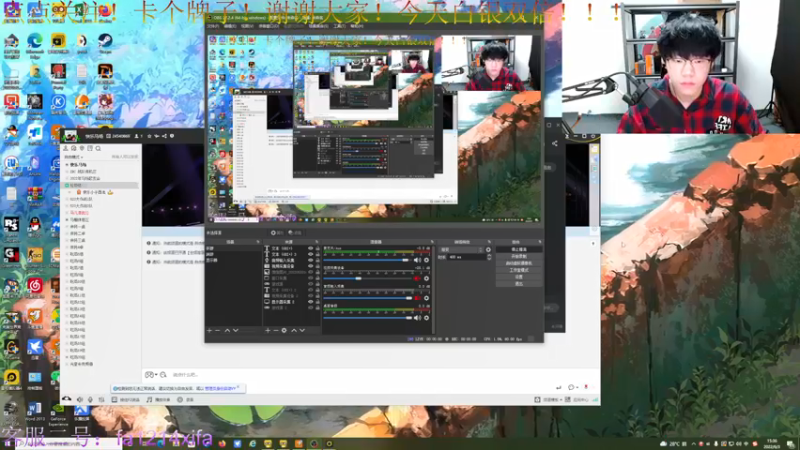Open gear settings for bottom mixer channel
The width and height of the screenshot is (800, 450).
click(x=427, y=318)
